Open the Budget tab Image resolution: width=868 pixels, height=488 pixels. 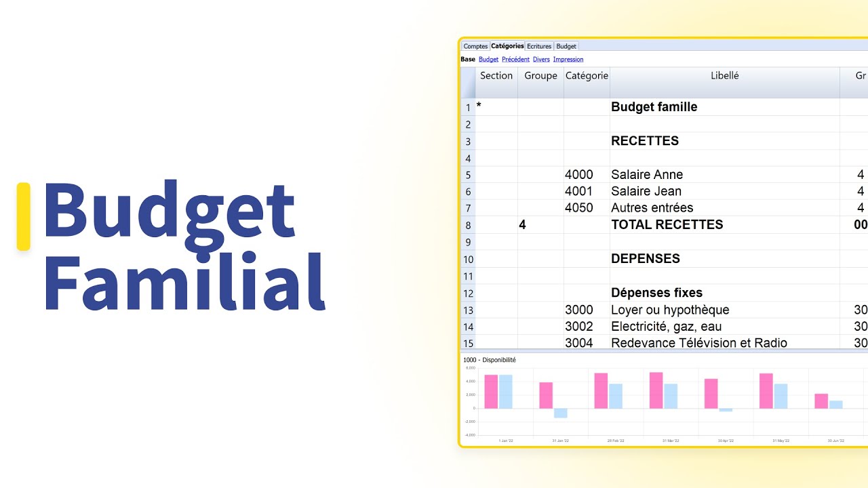pos(566,46)
